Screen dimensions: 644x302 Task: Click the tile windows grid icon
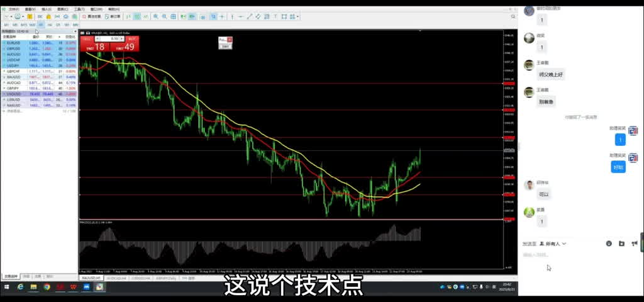tap(173, 16)
